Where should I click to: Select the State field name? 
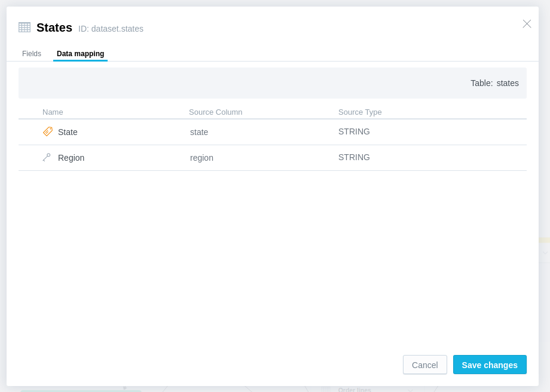(x=68, y=132)
